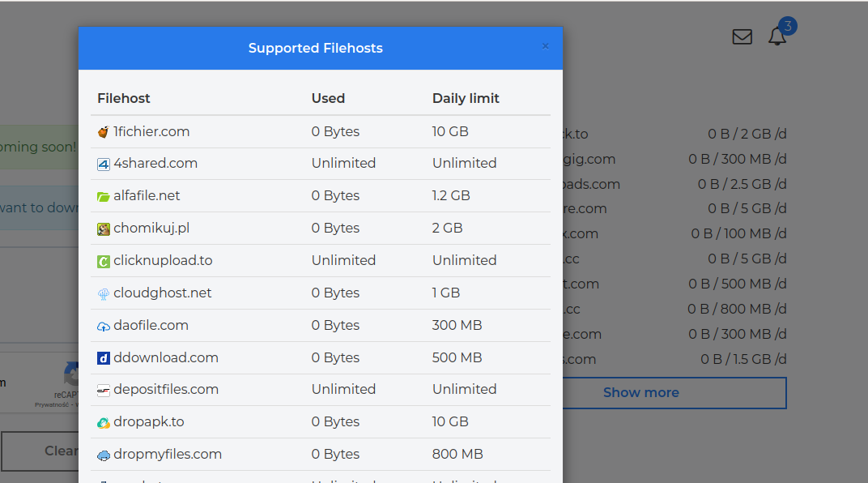868x483 pixels.
Task: Click the 4shared.com favicon icon
Action: pyautogui.click(x=103, y=165)
